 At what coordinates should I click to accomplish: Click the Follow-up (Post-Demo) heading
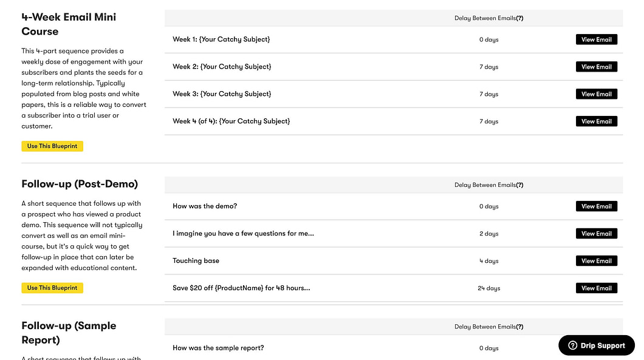78,184
